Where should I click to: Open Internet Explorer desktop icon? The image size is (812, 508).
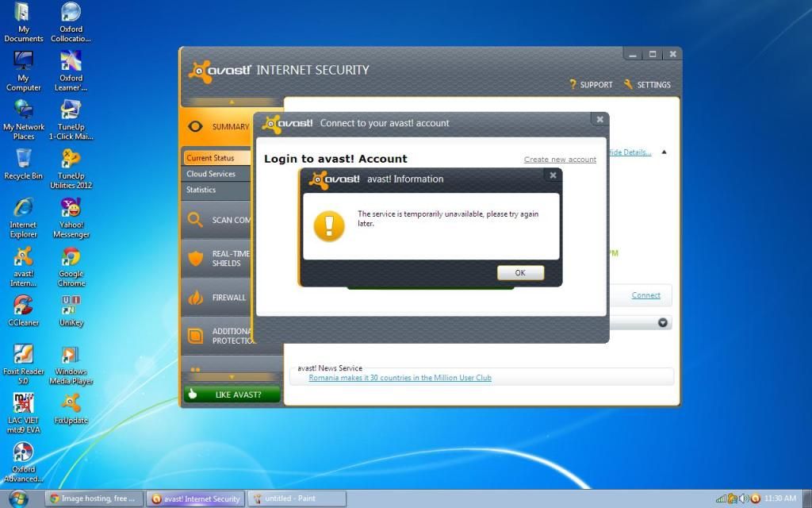(23, 217)
